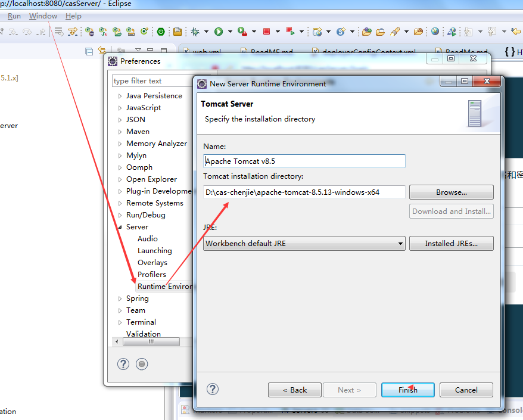The height and width of the screenshot is (420, 523).
Task: Click the Step Over debug icon
Action: [x=27, y=32]
